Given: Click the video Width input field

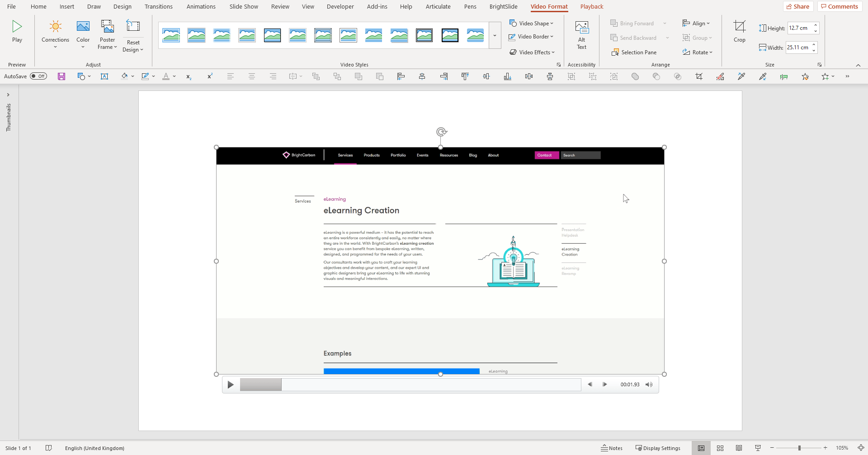Looking at the screenshot, I should (x=798, y=47).
